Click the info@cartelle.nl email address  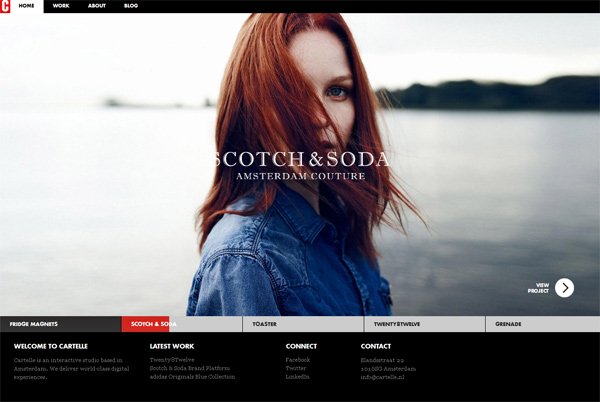(382, 377)
